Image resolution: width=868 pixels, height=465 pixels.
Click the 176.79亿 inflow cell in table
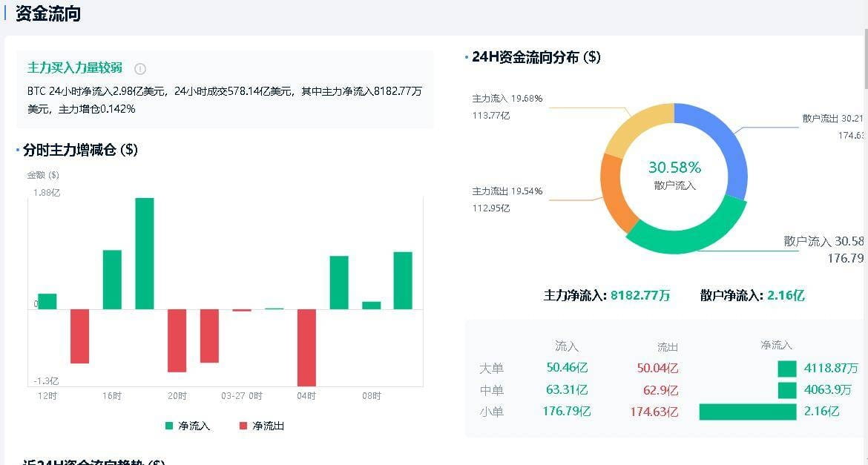point(567,412)
